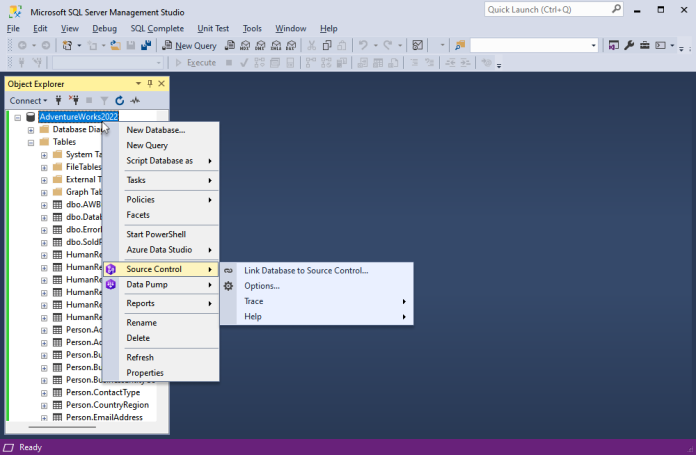Click the link icon beside Link Database
This screenshot has height=455, width=696.
(228, 270)
